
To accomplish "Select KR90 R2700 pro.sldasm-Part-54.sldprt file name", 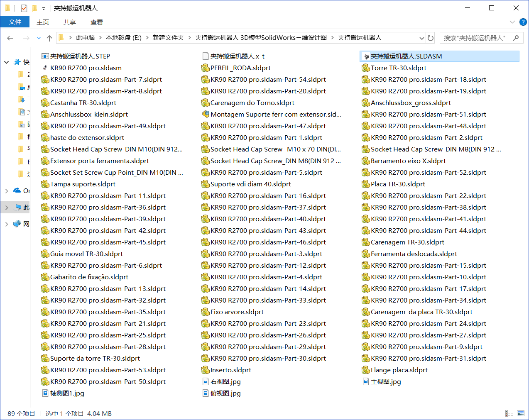I will pos(268,80).
